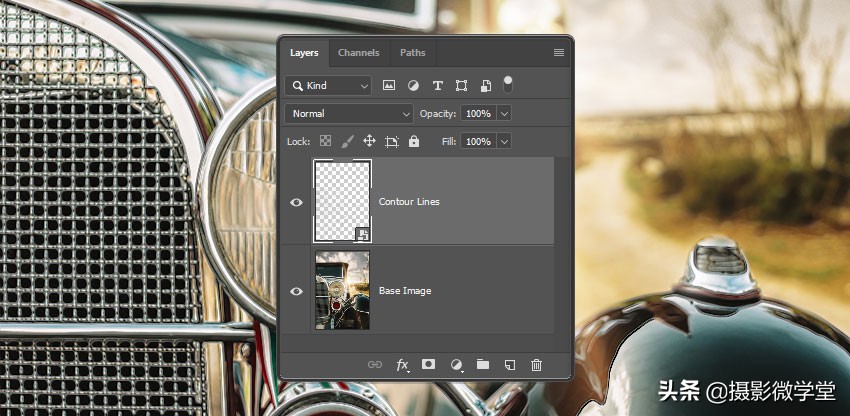Click the Opacity 100% field

(x=478, y=113)
